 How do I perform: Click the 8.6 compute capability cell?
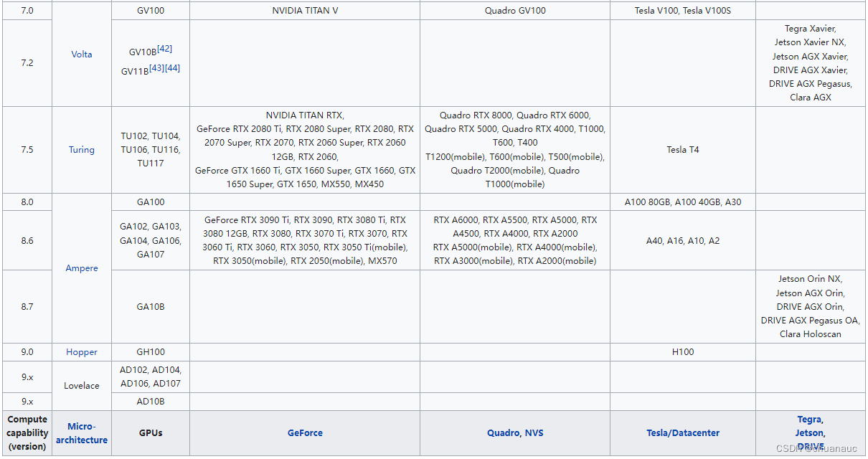pos(27,240)
